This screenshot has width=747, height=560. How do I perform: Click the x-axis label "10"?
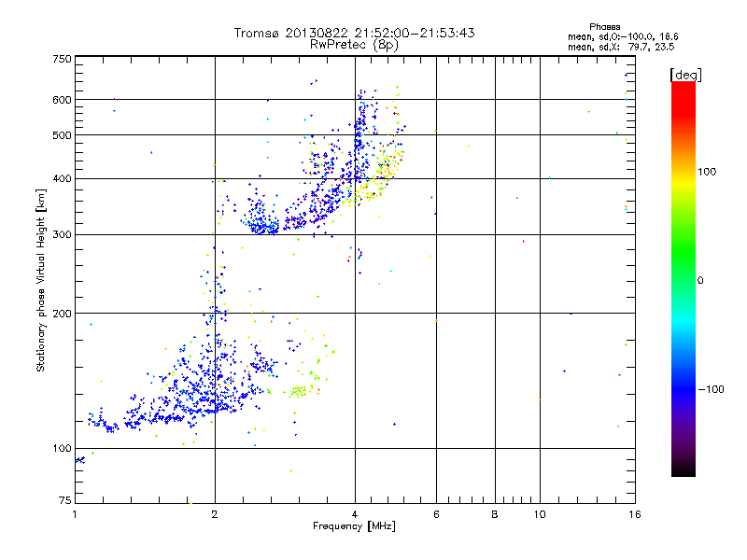(540, 514)
